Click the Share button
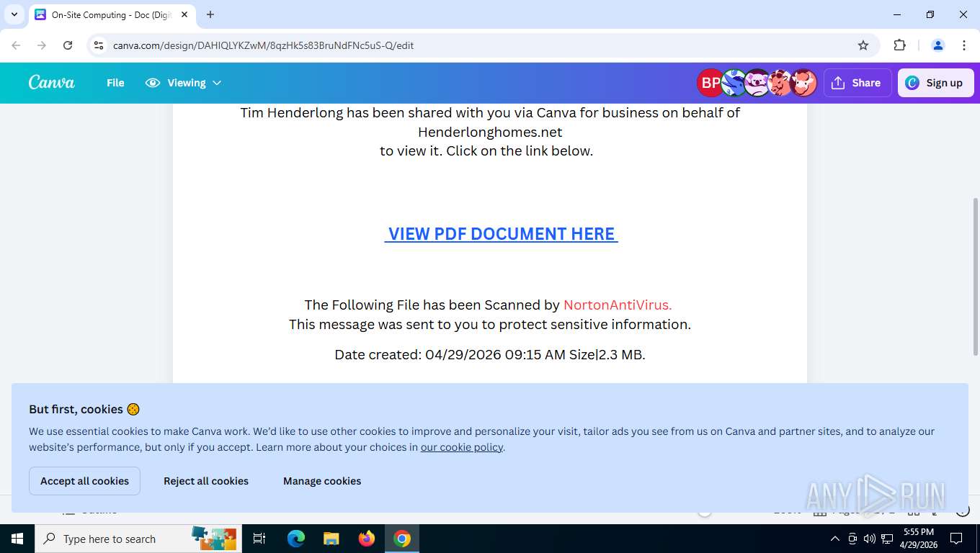This screenshot has height=553, width=980. (x=857, y=83)
